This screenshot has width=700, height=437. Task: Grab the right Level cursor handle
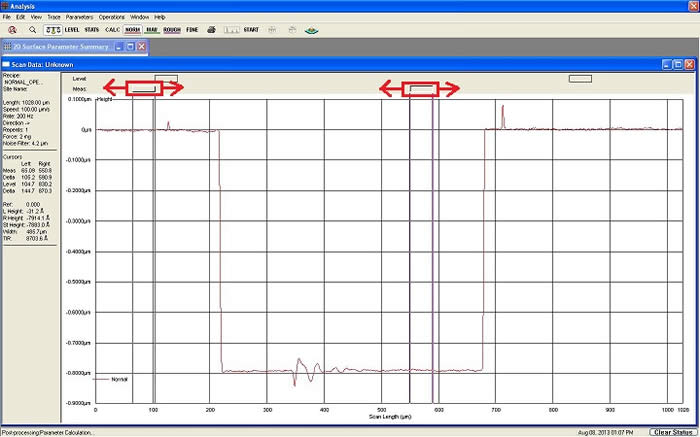pos(580,79)
